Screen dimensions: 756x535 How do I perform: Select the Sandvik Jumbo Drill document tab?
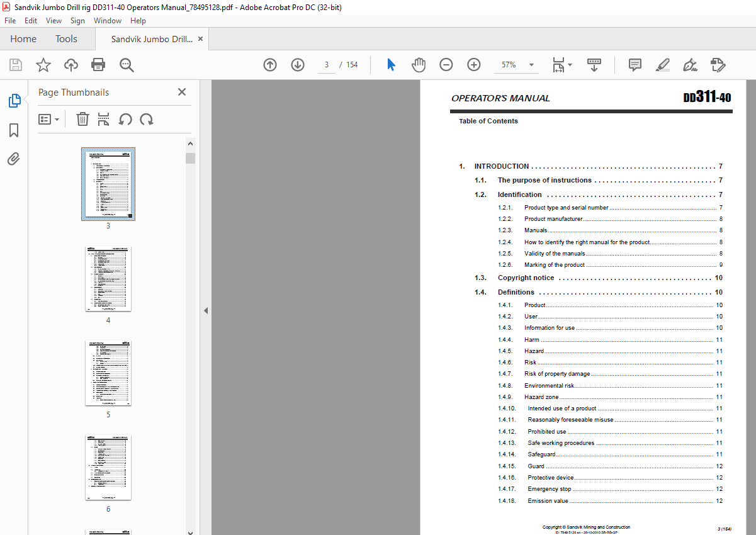coord(152,39)
